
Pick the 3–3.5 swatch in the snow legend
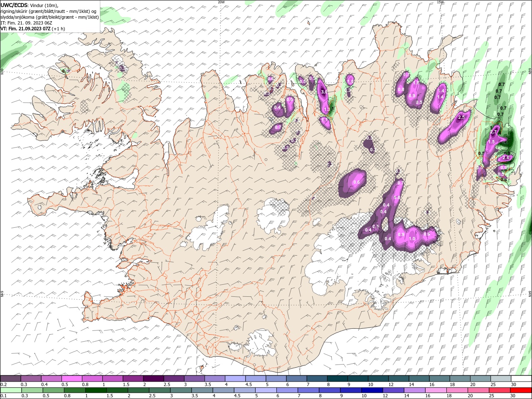click(194, 379)
